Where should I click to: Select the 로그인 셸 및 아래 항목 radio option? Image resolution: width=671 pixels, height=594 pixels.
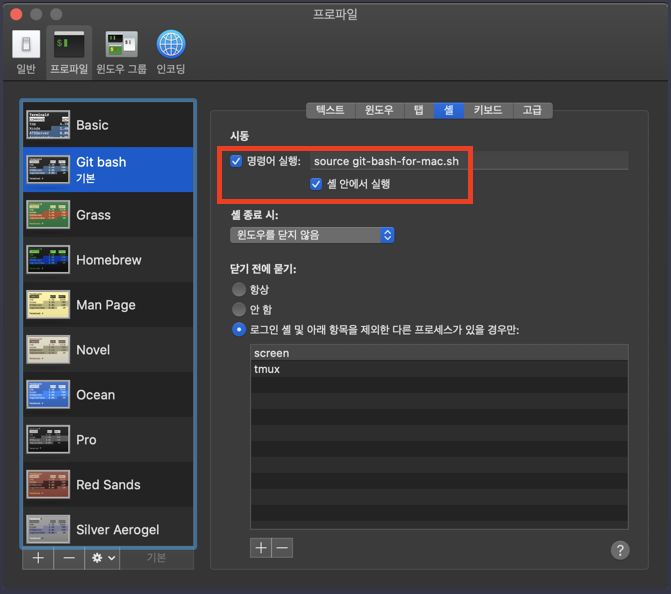point(238,330)
